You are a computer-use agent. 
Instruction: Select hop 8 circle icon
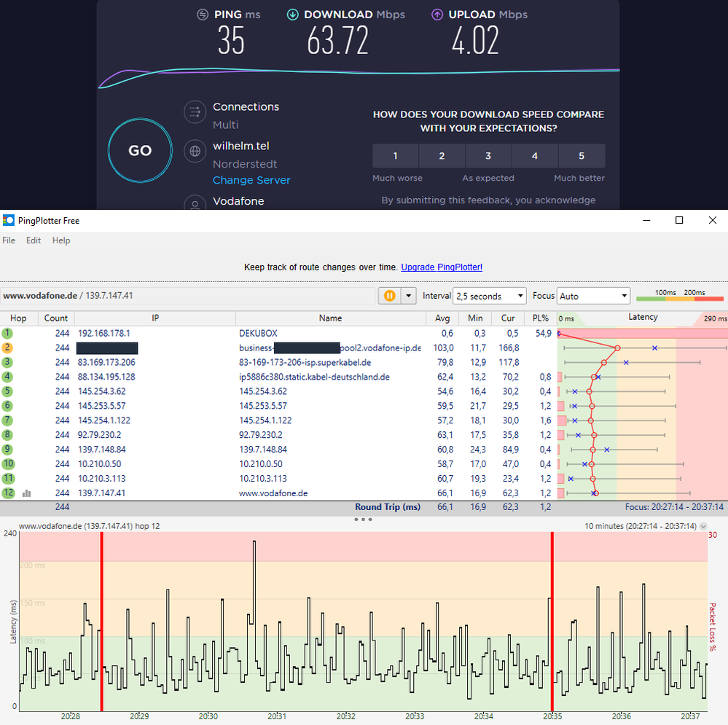click(7, 435)
